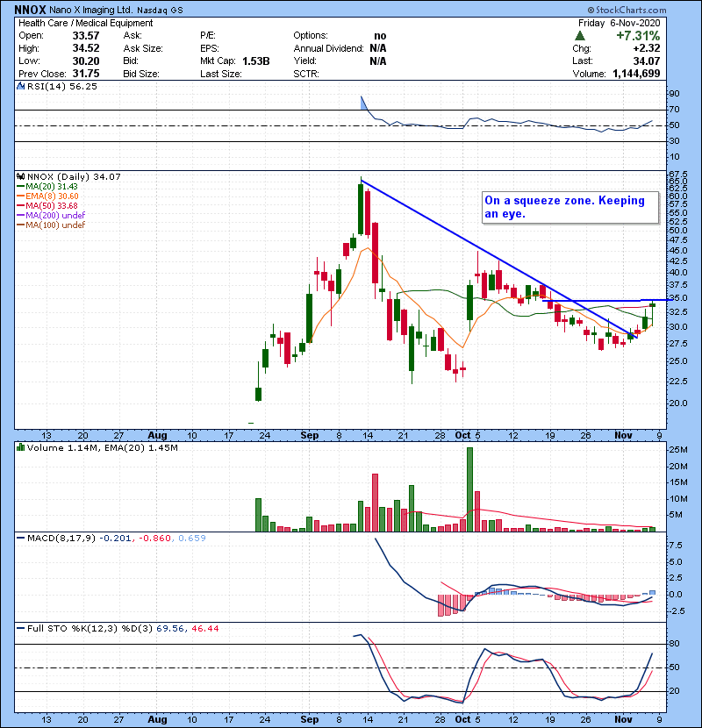Viewport: 702px width, 728px height.
Task: Click the Nano X Imaging Ltd. company name
Action: tap(90, 10)
